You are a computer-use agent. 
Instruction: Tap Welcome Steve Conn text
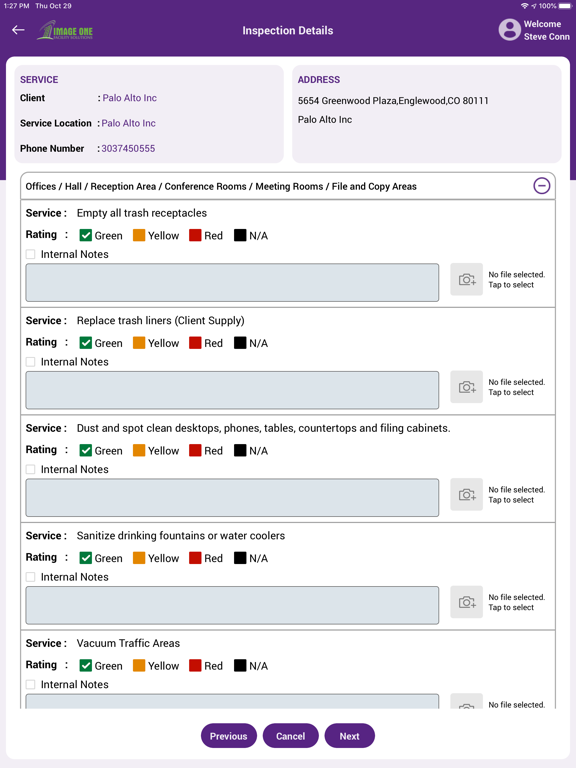click(x=547, y=30)
